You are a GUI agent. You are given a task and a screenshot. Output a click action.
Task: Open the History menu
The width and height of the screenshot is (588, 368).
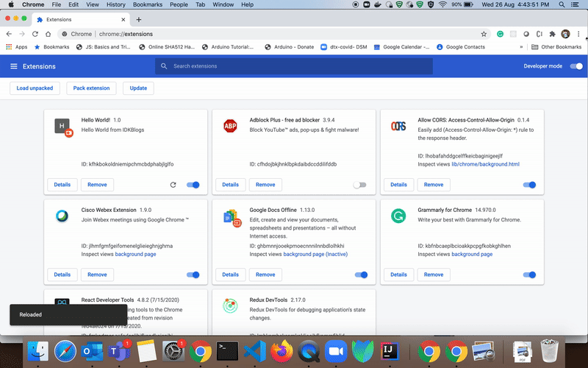(116, 4)
